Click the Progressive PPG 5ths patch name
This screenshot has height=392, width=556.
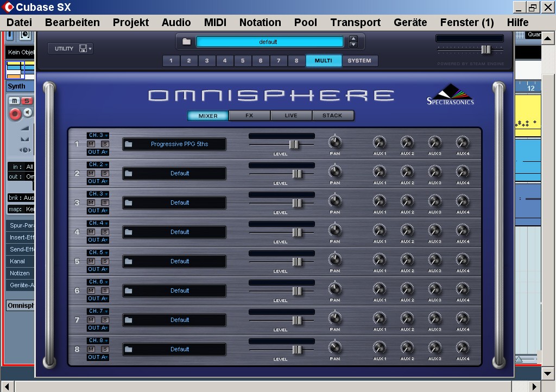179,144
